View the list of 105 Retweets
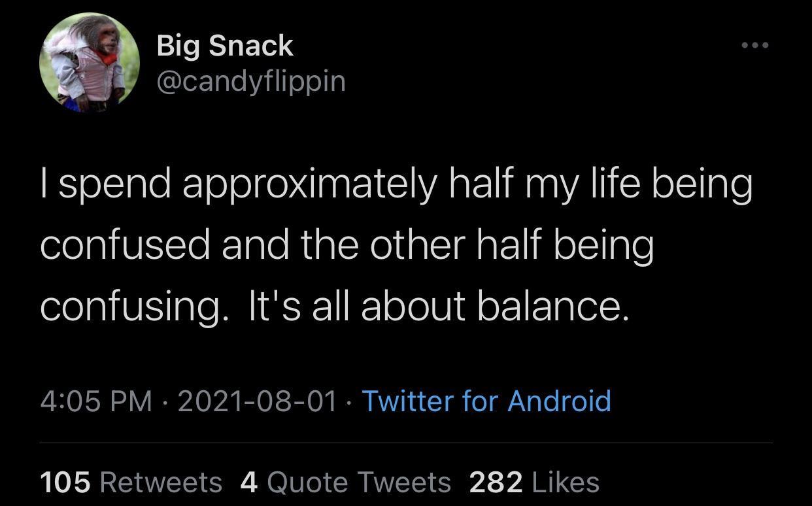 click(x=131, y=482)
